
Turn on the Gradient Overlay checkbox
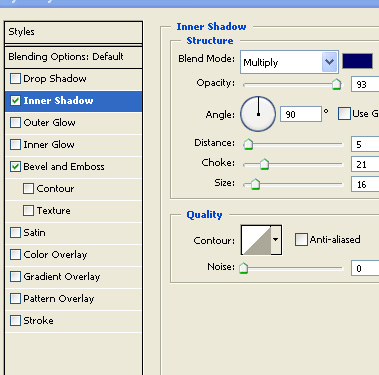pos(15,277)
